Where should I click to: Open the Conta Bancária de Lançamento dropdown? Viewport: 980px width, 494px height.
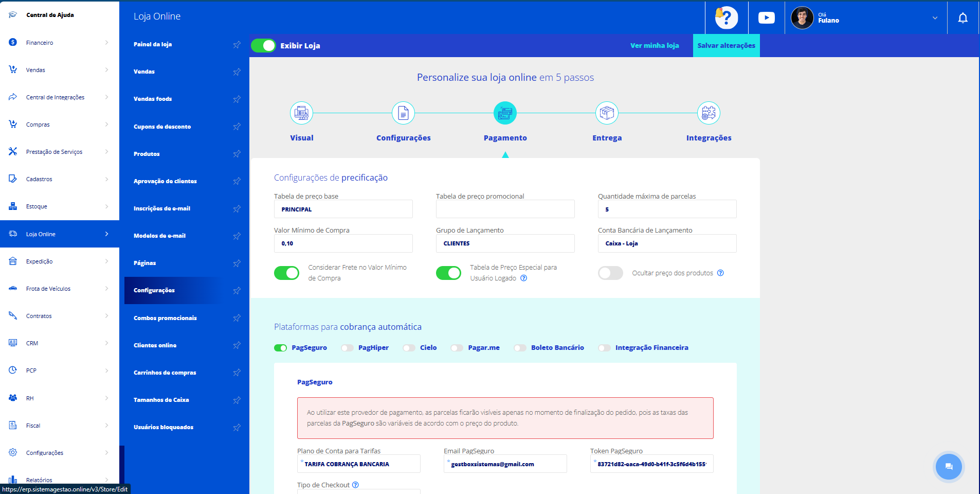point(667,243)
